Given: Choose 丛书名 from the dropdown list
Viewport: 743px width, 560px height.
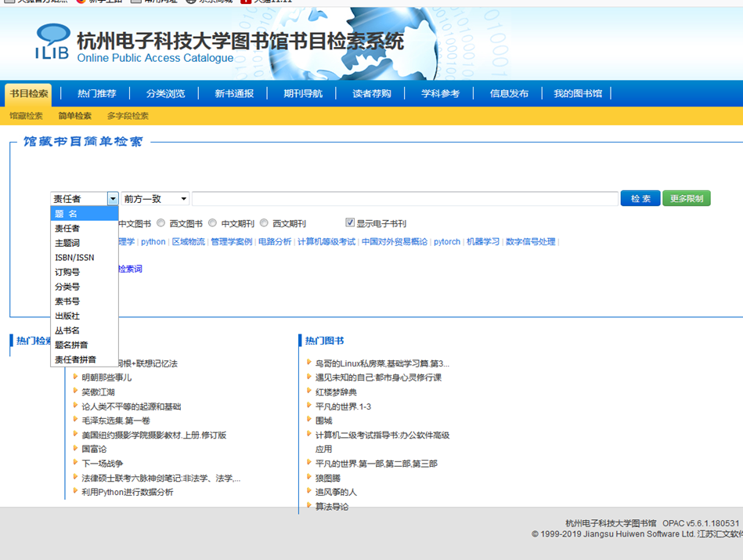Looking at the screenshot, I should (x=85, y=331).
